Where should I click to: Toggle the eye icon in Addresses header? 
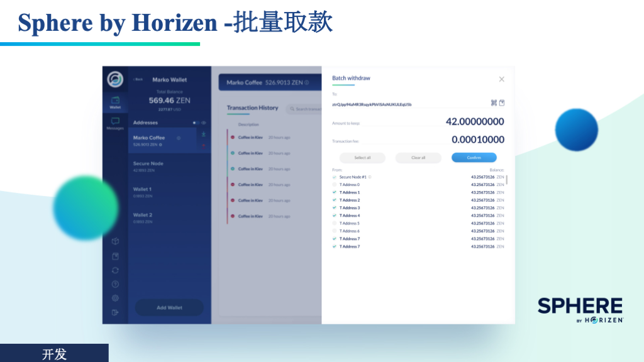point(204,123)
